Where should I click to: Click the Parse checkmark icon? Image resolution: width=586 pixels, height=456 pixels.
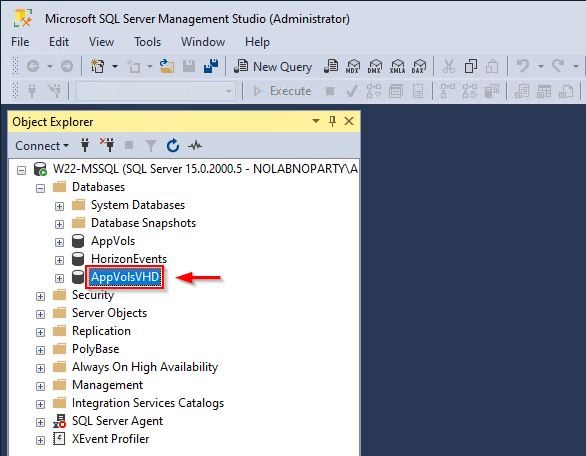[351, 91]
